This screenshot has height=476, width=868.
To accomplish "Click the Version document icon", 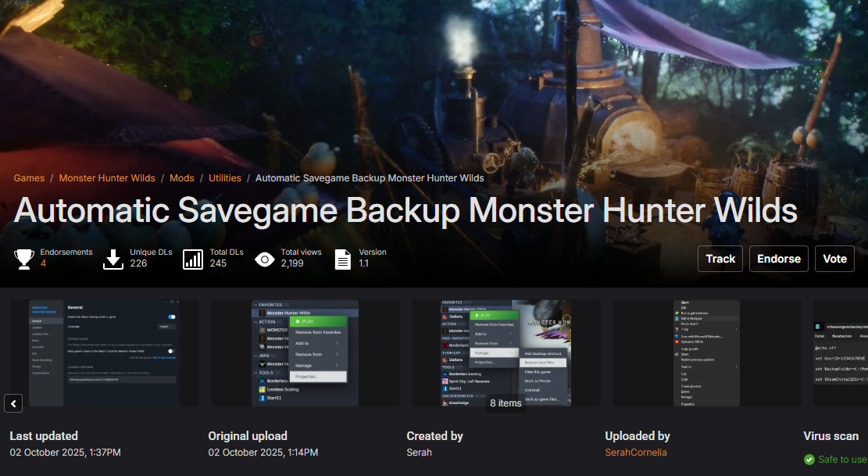I will 343,259.
